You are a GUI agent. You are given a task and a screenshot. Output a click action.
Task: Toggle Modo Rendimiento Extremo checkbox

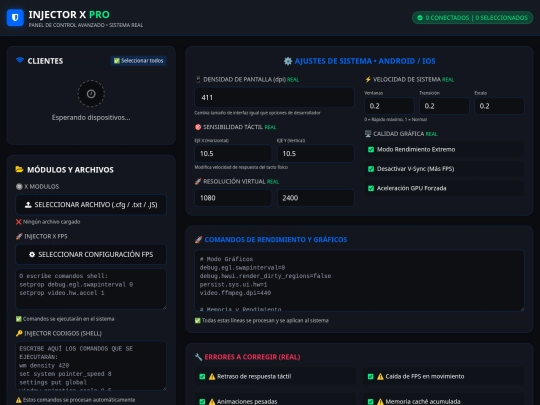pos(371,149)
